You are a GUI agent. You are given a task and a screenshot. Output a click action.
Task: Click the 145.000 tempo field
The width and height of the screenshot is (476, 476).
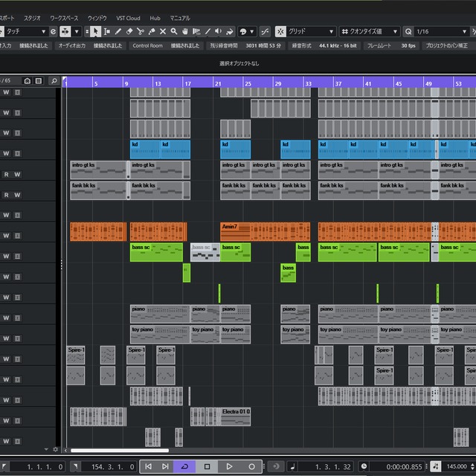coord(457,466)
